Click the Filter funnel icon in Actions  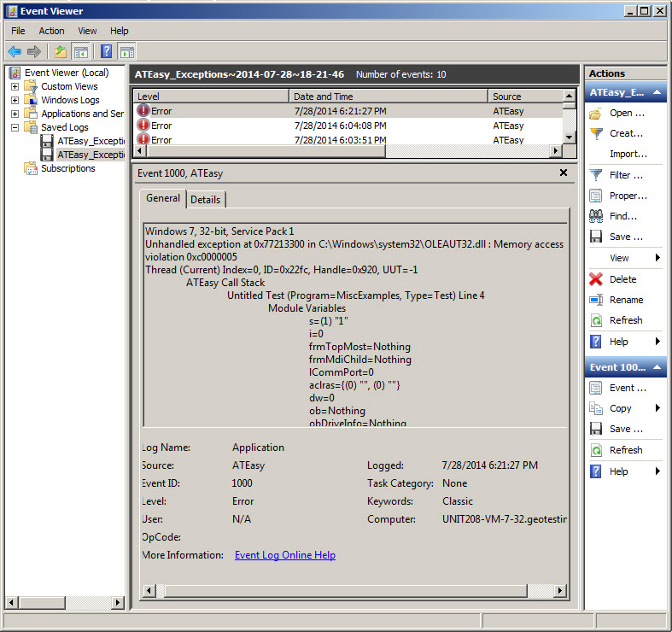tap(596, 175)
